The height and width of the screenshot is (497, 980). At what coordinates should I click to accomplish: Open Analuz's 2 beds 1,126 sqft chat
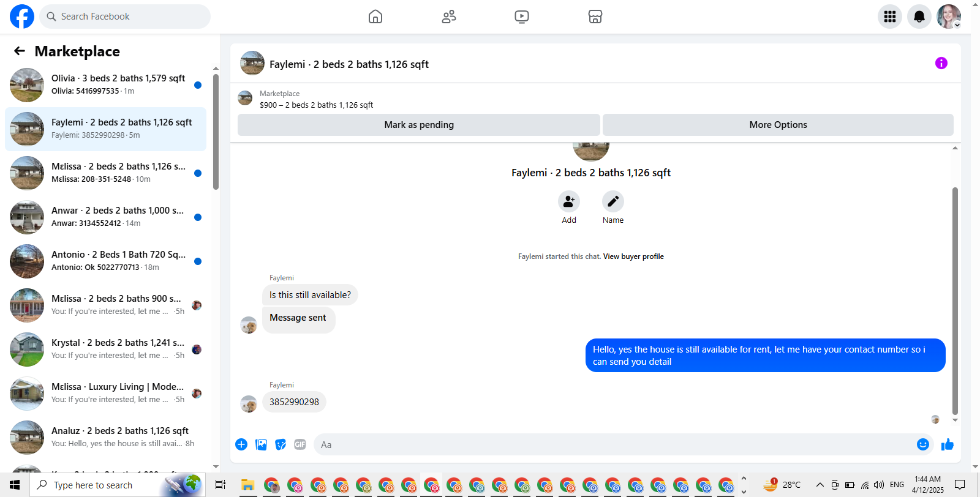105,438
